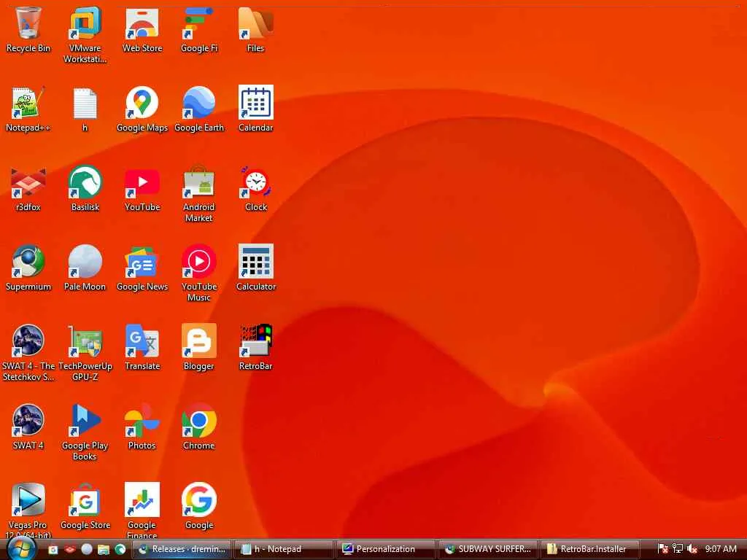Switch to Personalization taskbar window
Image resolution: width=747 pixels, height=560 pixels.
point(385,550)
